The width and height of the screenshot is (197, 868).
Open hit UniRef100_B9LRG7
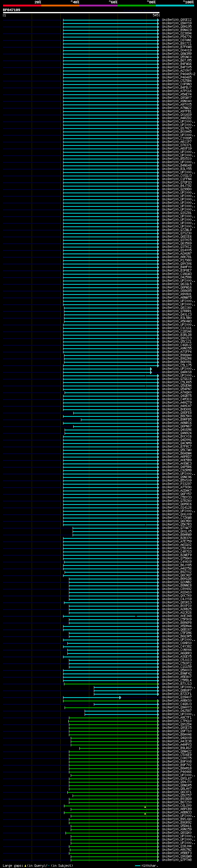(177, 748)
